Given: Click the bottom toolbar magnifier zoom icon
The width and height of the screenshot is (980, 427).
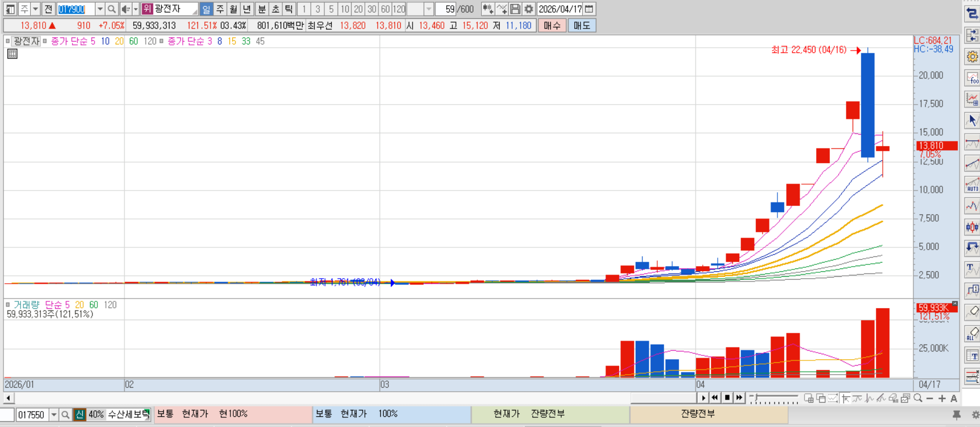Looking at the screenshot, I should point(917,398).
